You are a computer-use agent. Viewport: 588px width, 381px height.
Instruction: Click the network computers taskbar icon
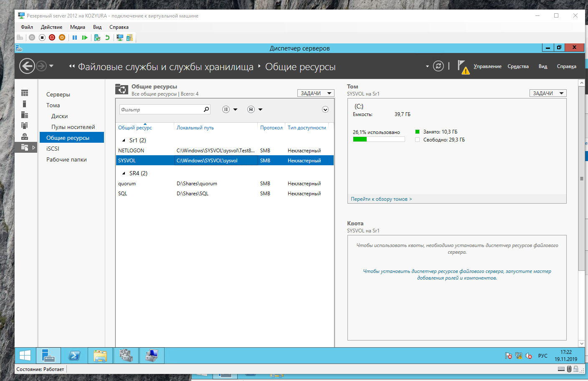(x=152, y=356)
